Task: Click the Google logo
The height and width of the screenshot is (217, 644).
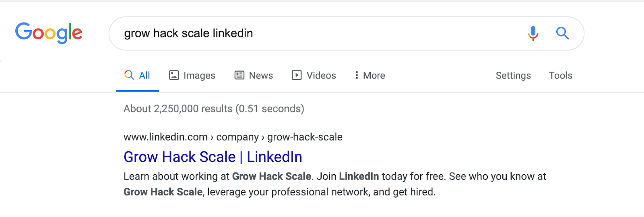Action: [49, 33]
